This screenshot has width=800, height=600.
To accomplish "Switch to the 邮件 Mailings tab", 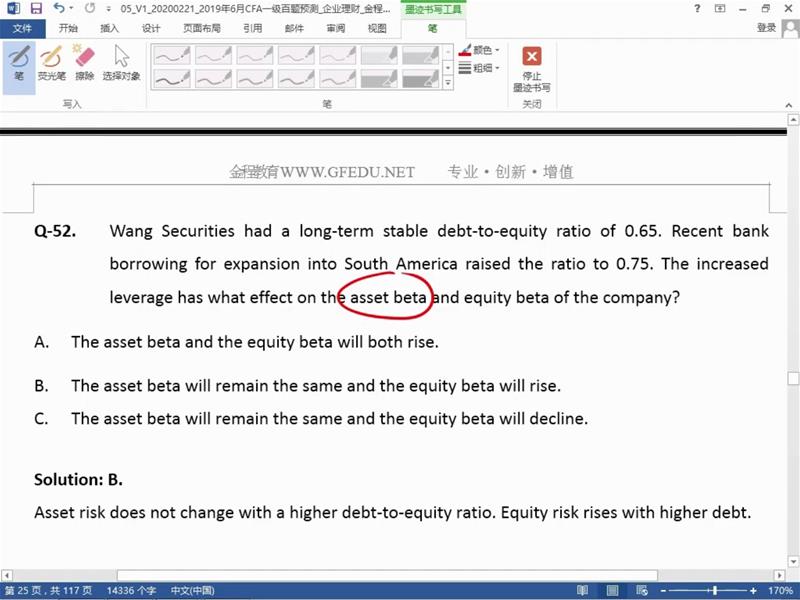I will pos(294,28).
